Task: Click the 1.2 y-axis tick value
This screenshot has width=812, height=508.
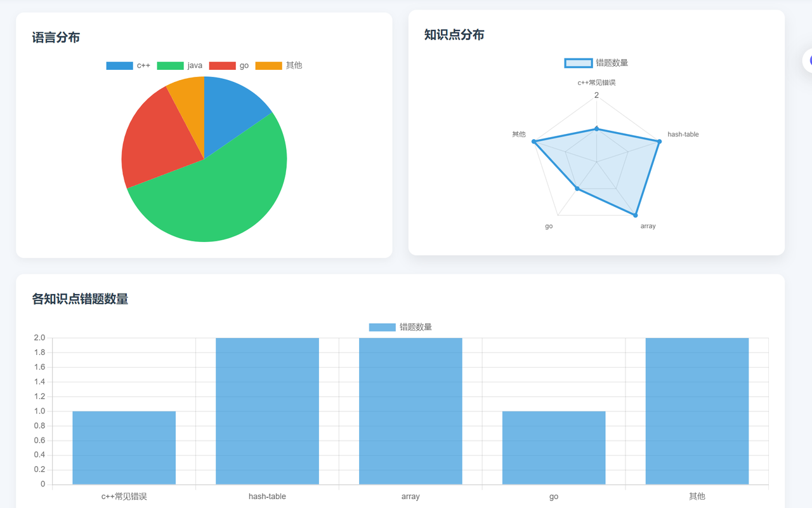Action: (39, 396)
